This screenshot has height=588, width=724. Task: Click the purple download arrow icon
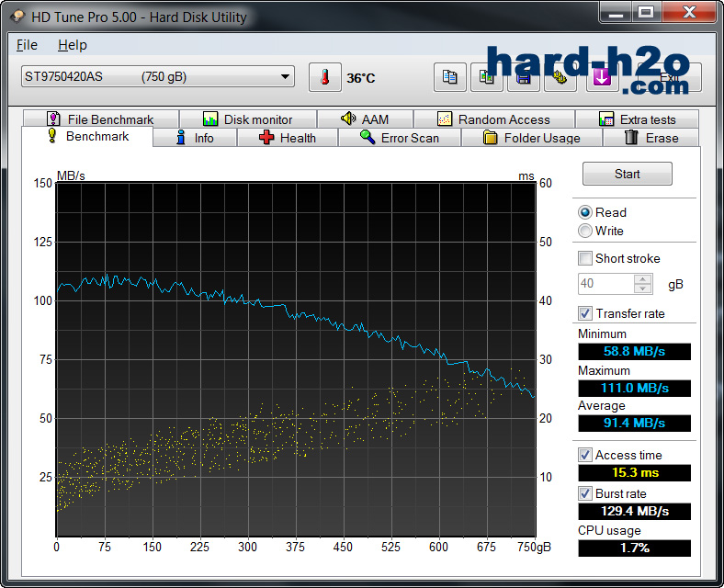click(602, 77)
